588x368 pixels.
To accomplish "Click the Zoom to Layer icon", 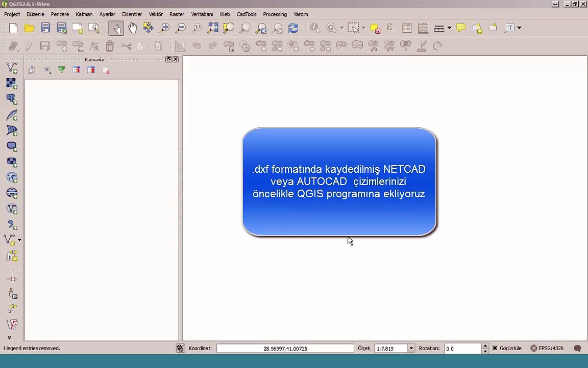I will [x=245, y=28].
